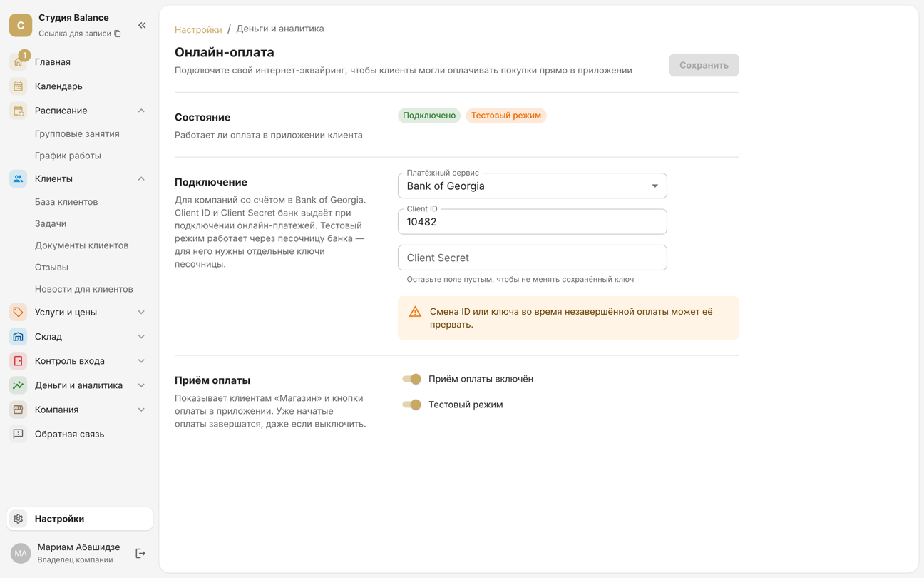This screenshot has width=924, height=578.
Task: Expand the Контроль входа chevron
Action: (x=141, y=361)
